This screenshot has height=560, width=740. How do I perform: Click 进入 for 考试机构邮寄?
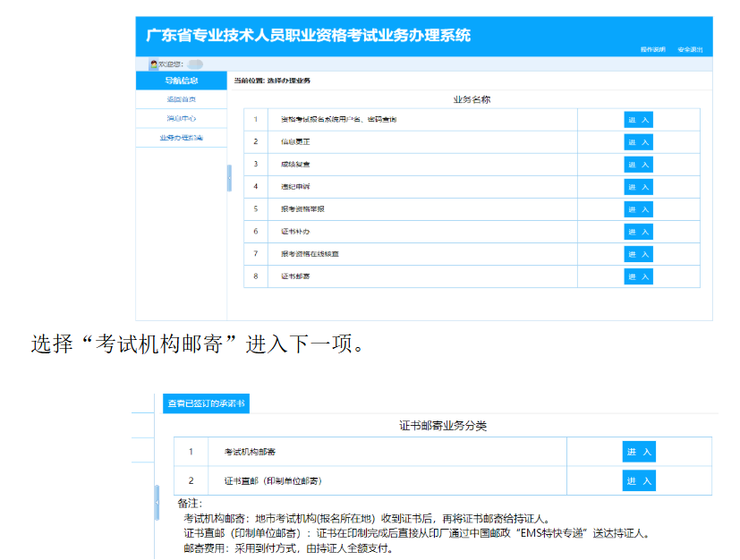click(x=639, y=452)
